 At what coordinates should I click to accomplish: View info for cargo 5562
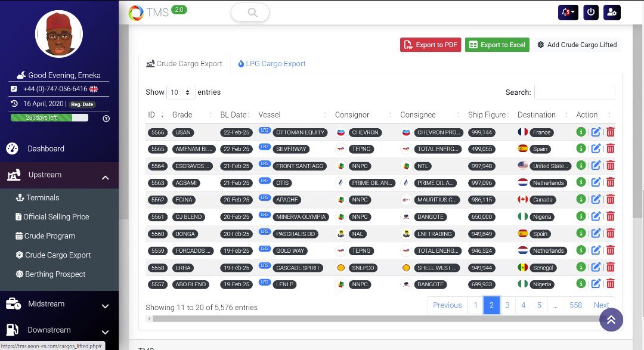581,199
